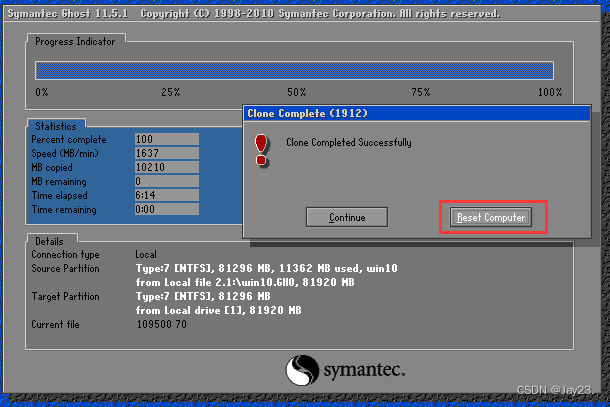Click the 'Current file' label
Image resolution: width=610 pixels, height=407 pixels.
click(55, 325)
